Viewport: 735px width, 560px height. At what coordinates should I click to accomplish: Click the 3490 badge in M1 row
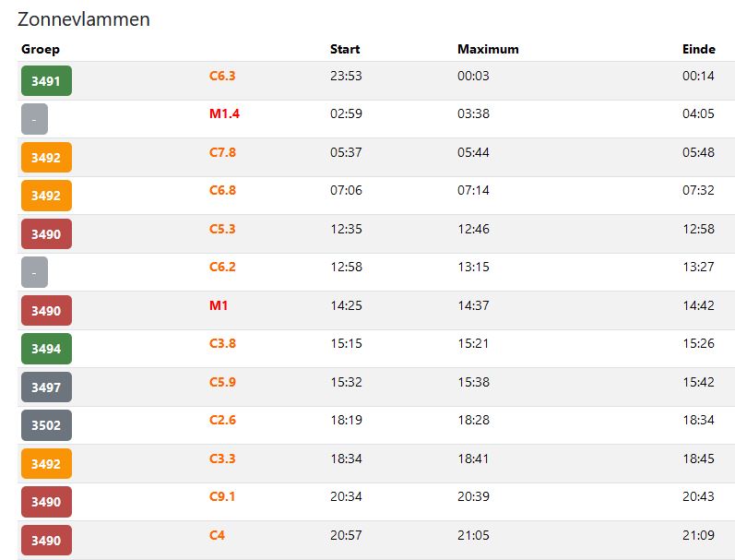tap(45, 311)
